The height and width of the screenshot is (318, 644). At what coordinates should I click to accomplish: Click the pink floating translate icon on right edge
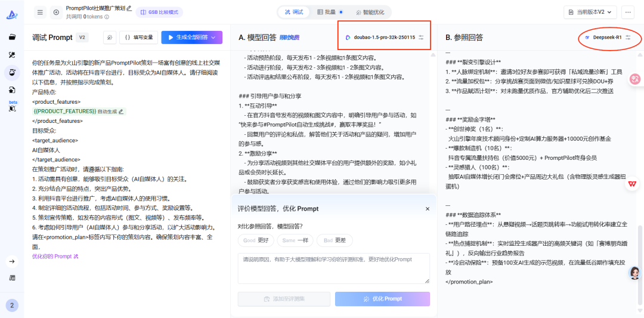[x=635, y=79]
